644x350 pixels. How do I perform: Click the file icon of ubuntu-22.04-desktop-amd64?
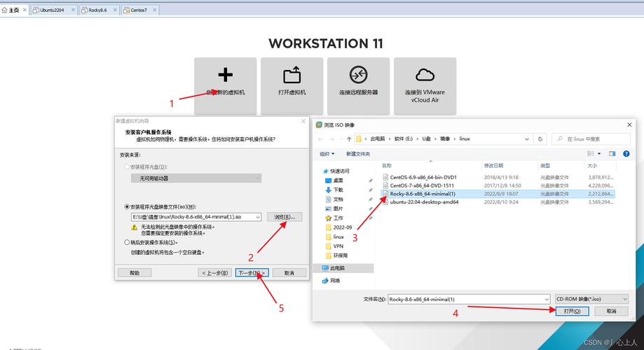(385, 202)
